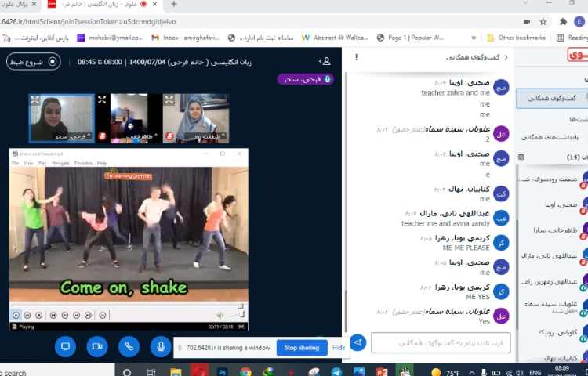This screenshot has width=588, height=376.
Task: Collapse public chat panel via header chevron
Action: pos(506,57)
